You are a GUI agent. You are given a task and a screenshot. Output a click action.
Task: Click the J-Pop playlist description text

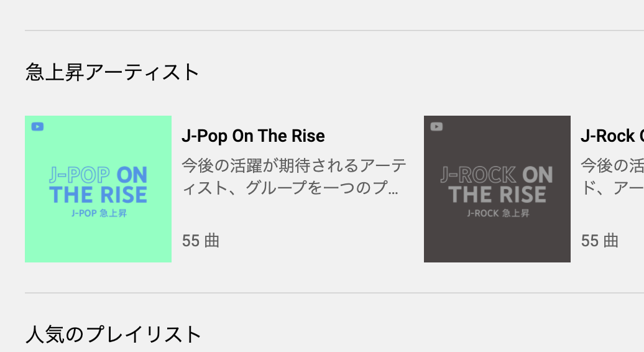click(x=294, y=177)
